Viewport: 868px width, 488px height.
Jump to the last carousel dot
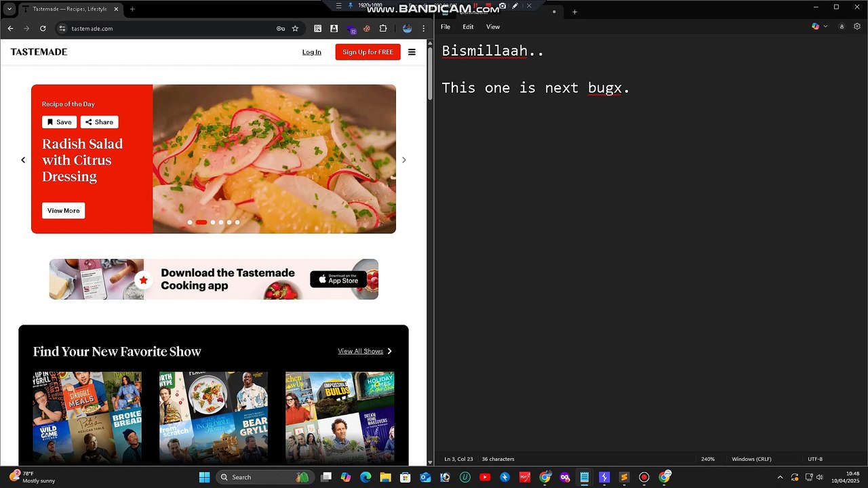click(x=237, y=222)
